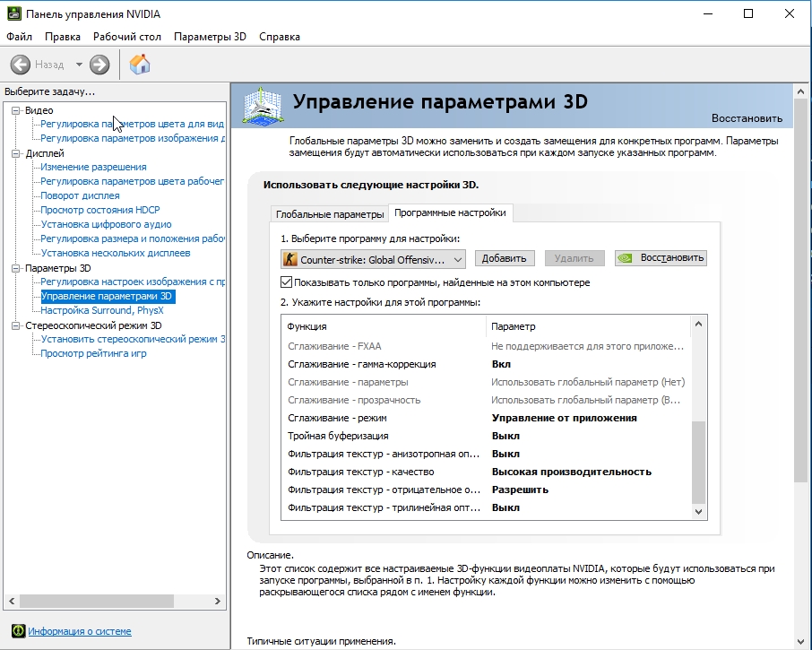Select Фильтрация текстур - анизотропная row
Screen dimensions: 812x650
(x=486, y=454)
